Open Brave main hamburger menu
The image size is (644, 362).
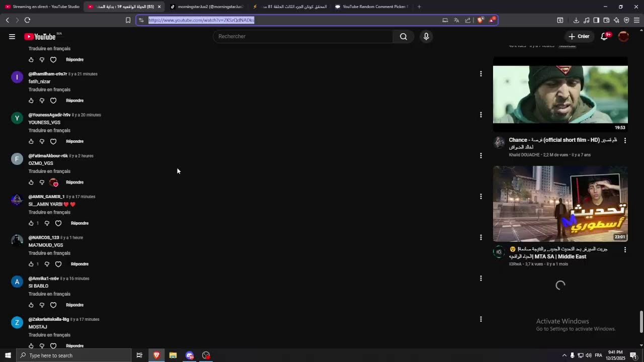tap(636, 20)
